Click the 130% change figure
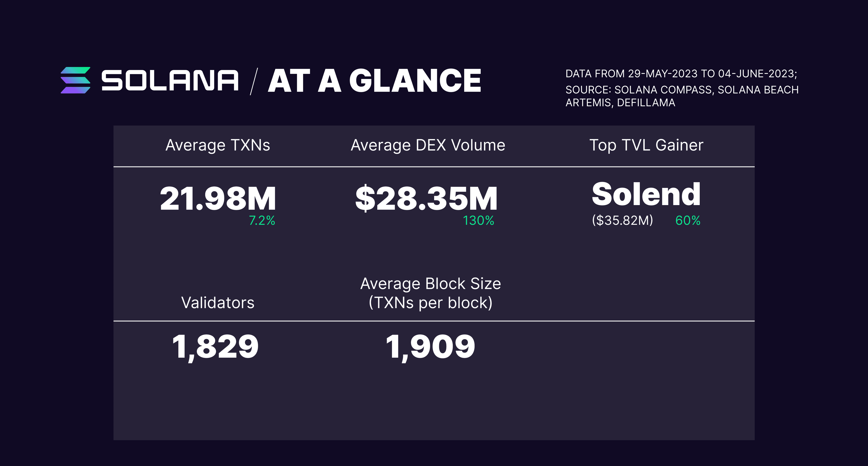The height and width of the screenshot is (466, 868). tap(479, 220)
